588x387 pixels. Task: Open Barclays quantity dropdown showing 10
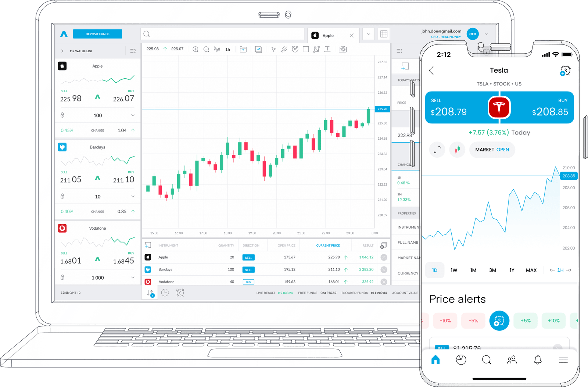pyautogui.click(x=133, y=197)
